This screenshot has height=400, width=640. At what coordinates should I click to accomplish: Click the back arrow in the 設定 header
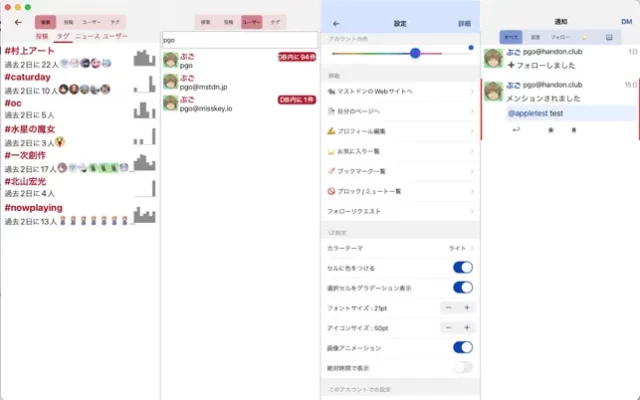click(336, 22)
